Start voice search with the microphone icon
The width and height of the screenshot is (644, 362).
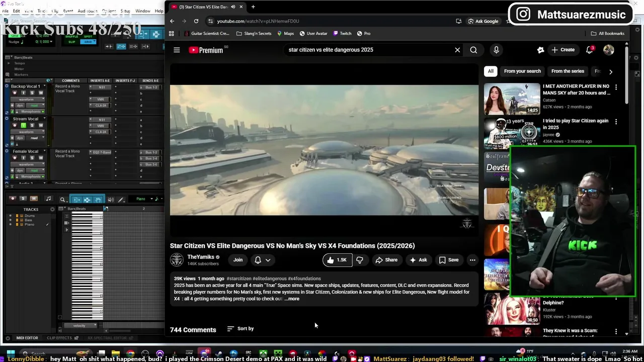click(496, 50)
